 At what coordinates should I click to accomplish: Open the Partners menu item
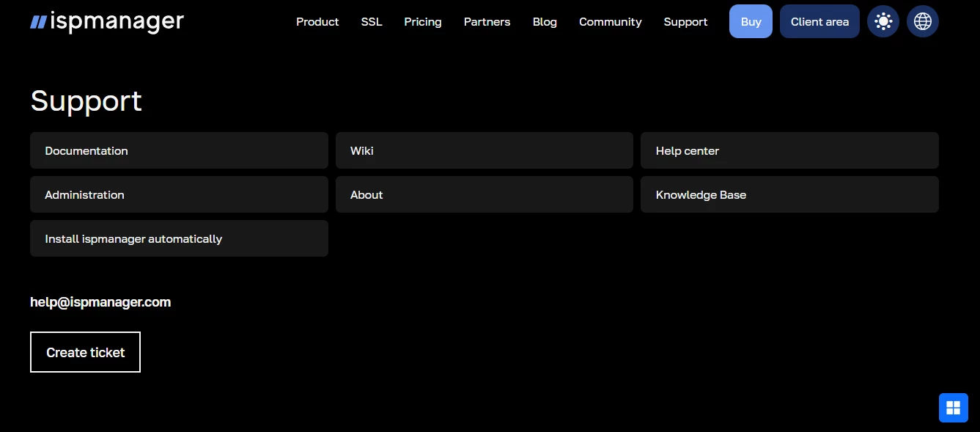(487, 22)
